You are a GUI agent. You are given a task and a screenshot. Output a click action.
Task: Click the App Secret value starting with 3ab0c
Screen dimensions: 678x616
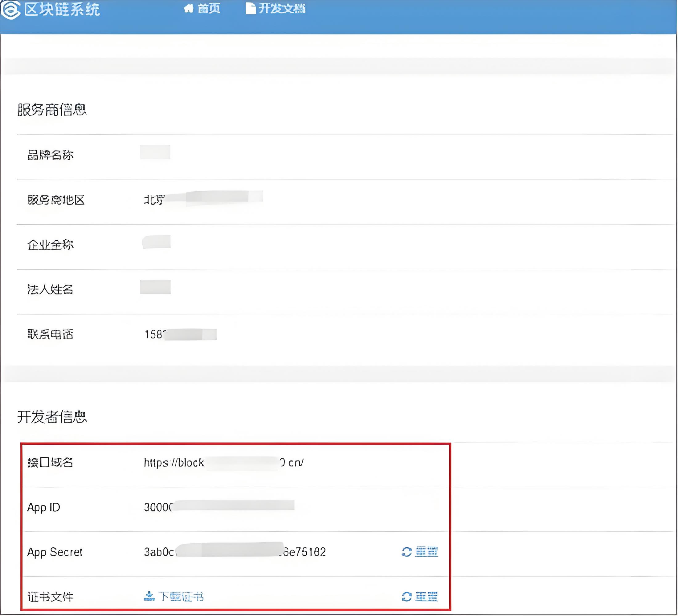tap(235, 552)
